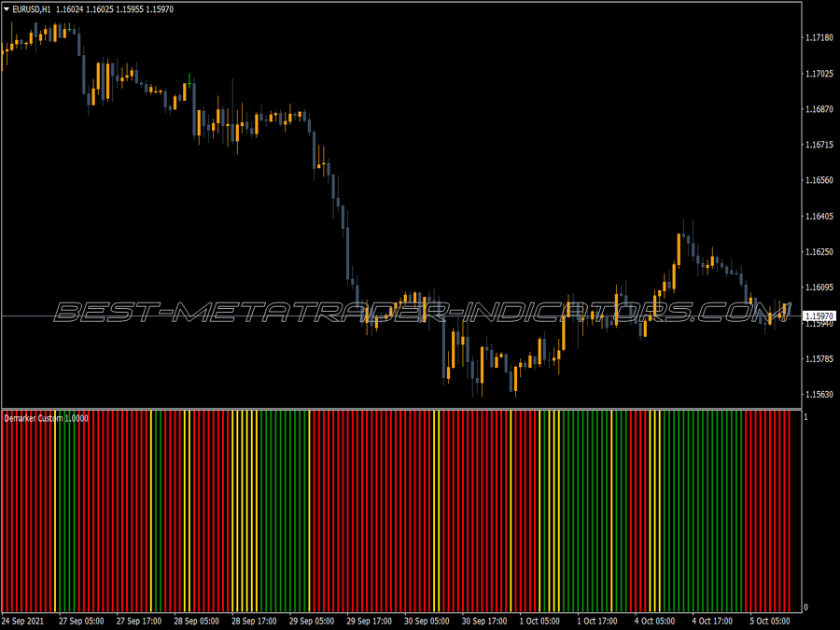Select the Demarker Custom 1.0000 indicator label

(x=46, y=418)
